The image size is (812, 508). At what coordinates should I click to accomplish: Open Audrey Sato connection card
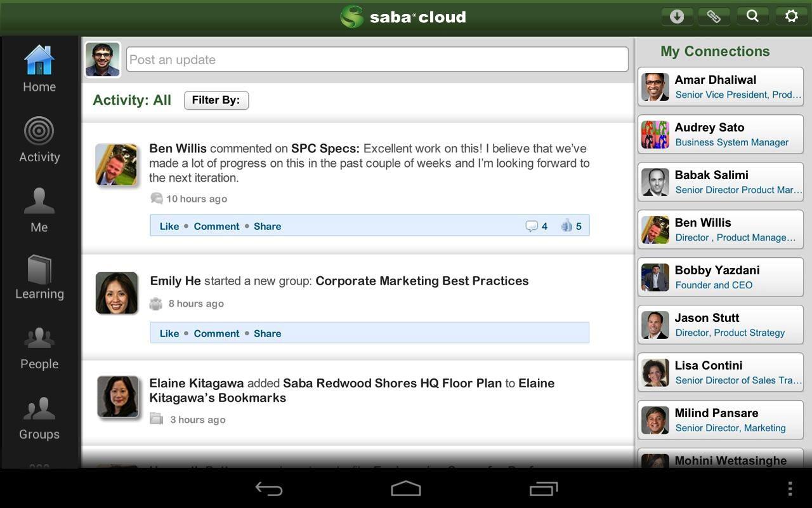tap(721, 134)
